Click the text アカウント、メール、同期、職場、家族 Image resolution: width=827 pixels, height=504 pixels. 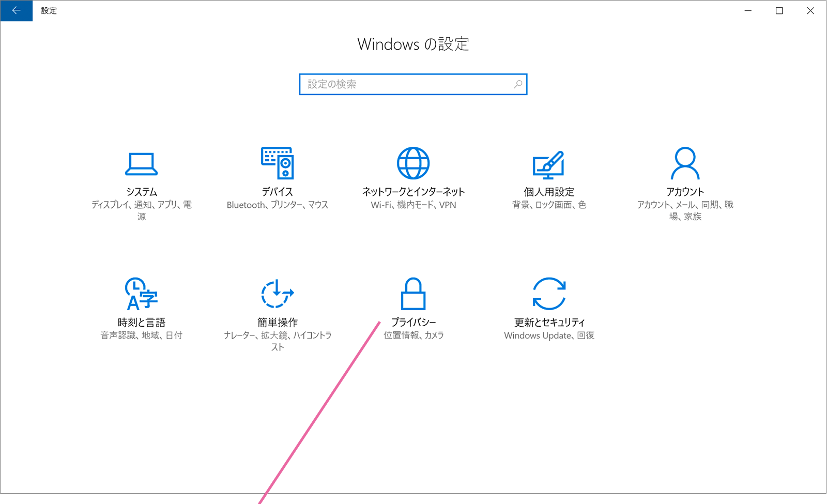pyautogui.click(x=685, y=210)
